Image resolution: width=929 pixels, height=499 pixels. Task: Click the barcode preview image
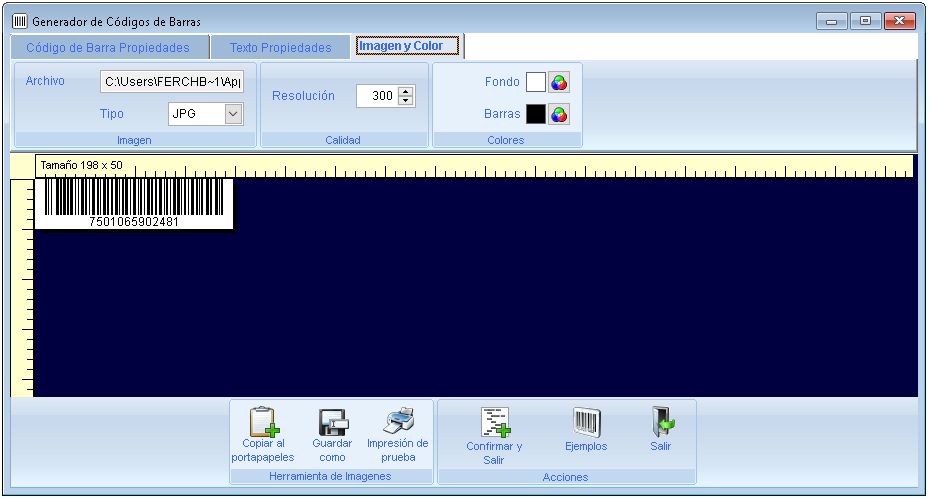coord(134,203)
